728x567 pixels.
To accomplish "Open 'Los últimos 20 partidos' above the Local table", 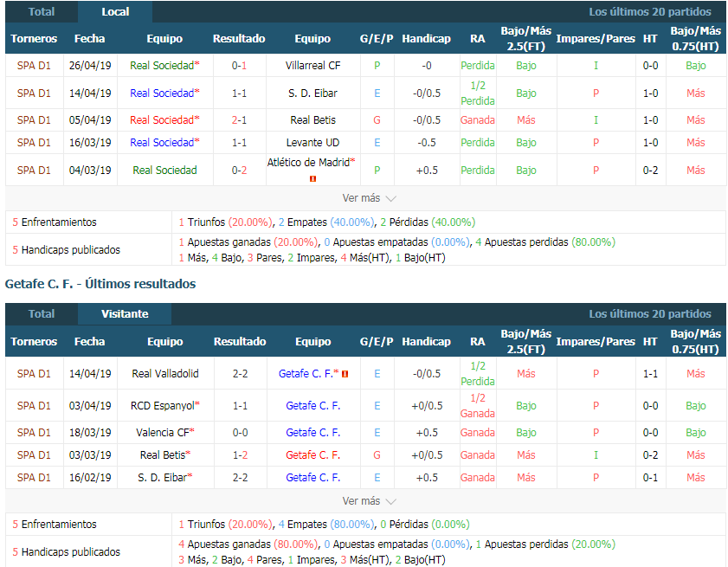I will [649, 11].
